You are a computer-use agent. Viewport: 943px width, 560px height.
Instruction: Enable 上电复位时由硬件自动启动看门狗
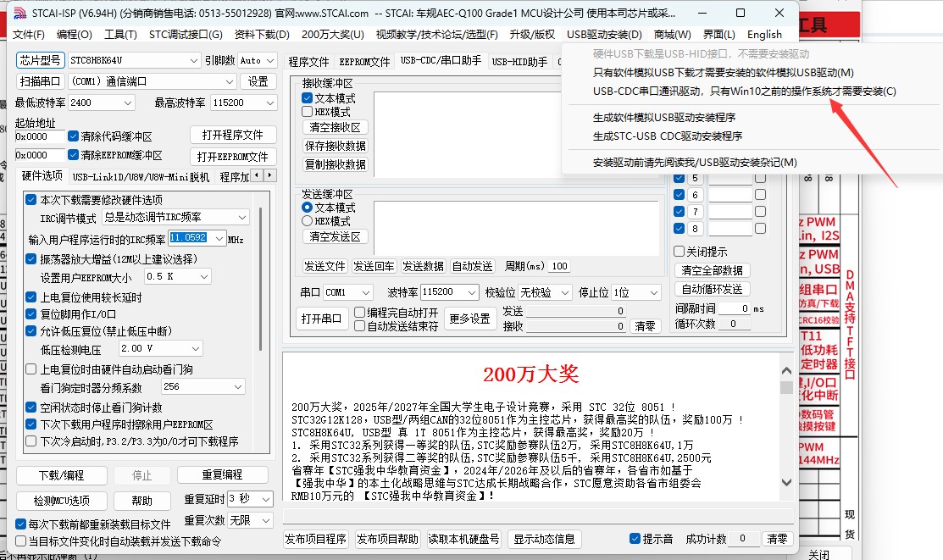pyautogui.click(x=31, y=369)
